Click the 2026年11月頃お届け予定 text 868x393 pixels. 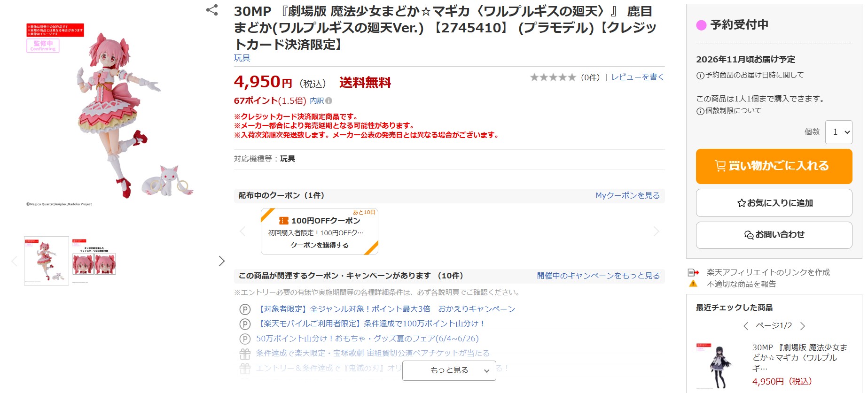[746, 60]
